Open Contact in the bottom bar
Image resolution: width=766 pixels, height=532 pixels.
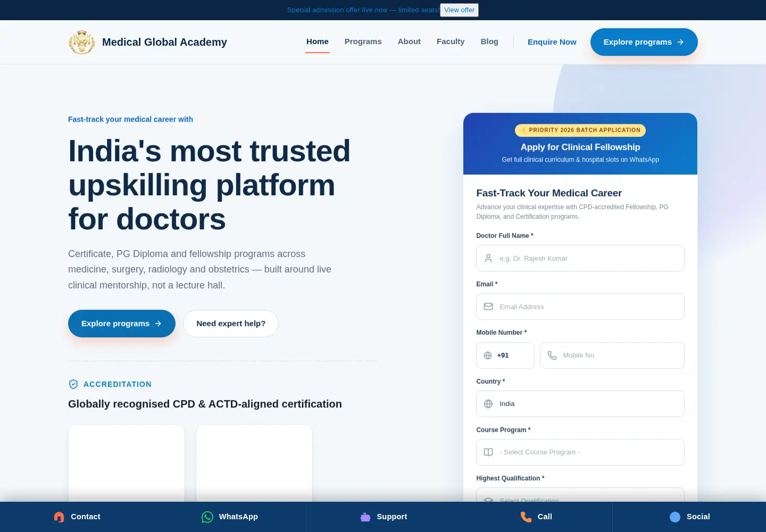coord(86,517)
